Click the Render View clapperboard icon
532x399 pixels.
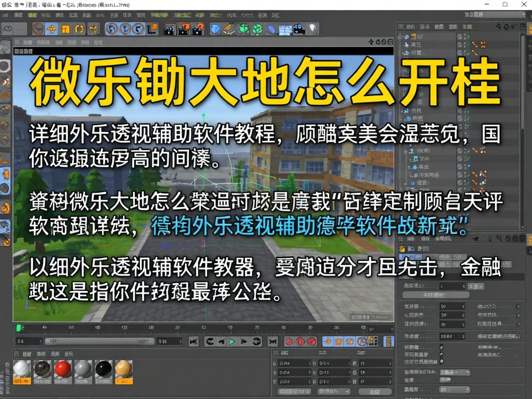coord(169,30)
